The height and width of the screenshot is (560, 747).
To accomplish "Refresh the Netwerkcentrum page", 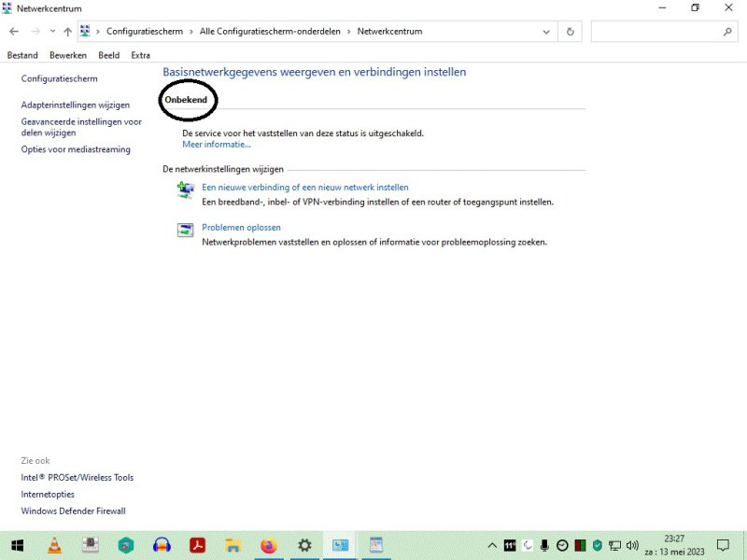I will (x=571, y=32).
